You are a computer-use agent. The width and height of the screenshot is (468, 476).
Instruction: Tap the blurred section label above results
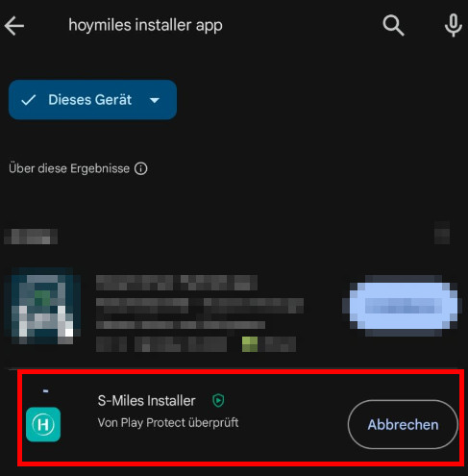[x=31, y=237]
